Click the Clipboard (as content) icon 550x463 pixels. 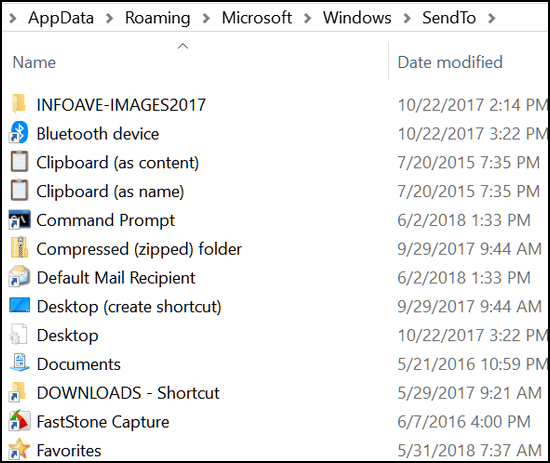[19, 161]
